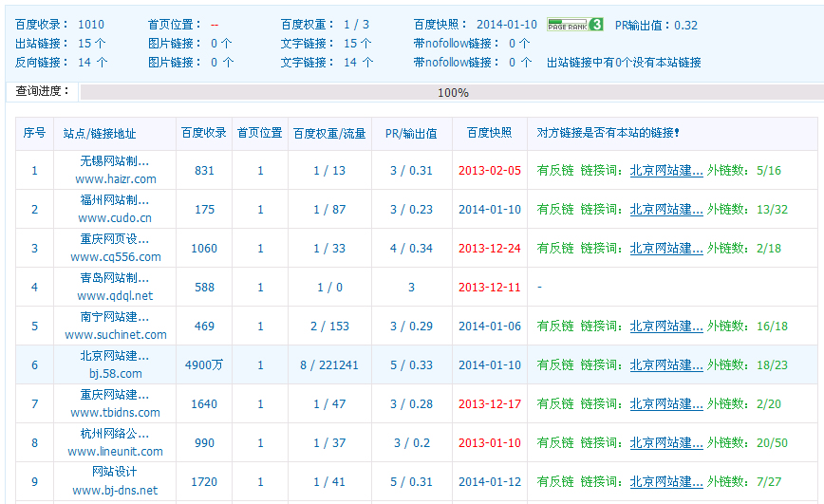Click the link word 北京网站建... in the www.tbidns.com row

[x=666, y=403]
